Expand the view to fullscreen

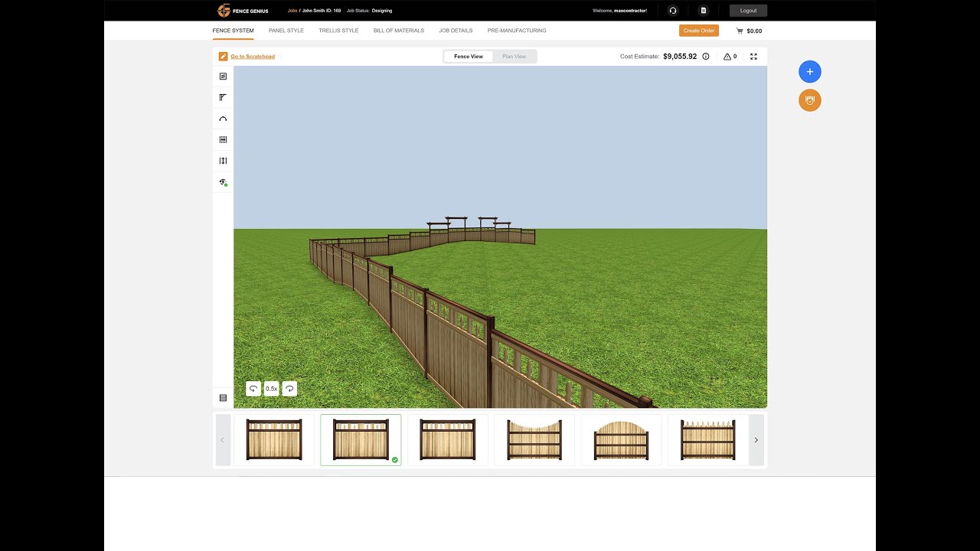[753, 57]
